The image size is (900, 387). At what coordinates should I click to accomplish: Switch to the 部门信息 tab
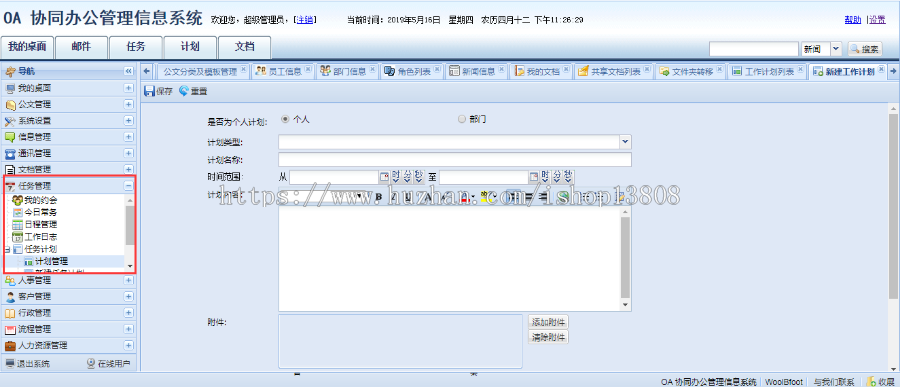[x=347, y=72]
